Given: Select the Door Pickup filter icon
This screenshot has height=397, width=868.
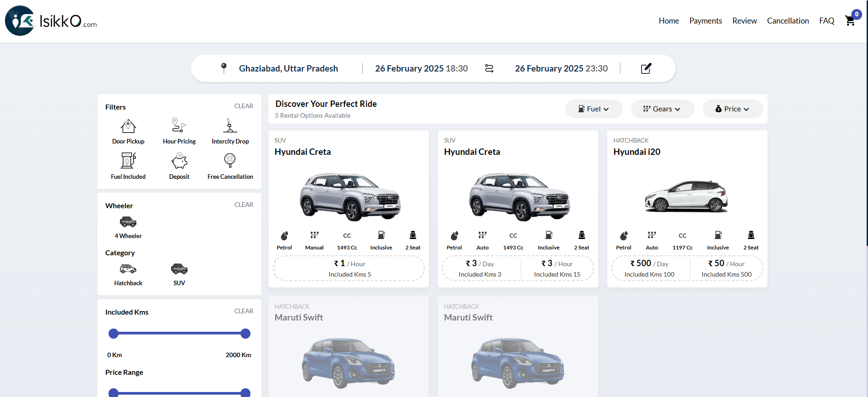Looking at the screenshot, I should pyautogui.click(x=128, y=126).
